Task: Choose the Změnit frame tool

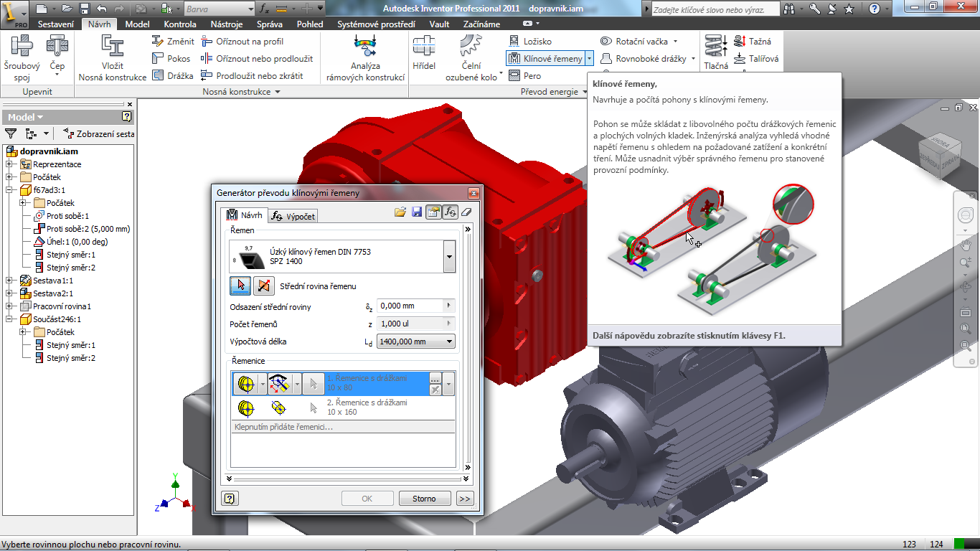Action: [x=173, y=42]
